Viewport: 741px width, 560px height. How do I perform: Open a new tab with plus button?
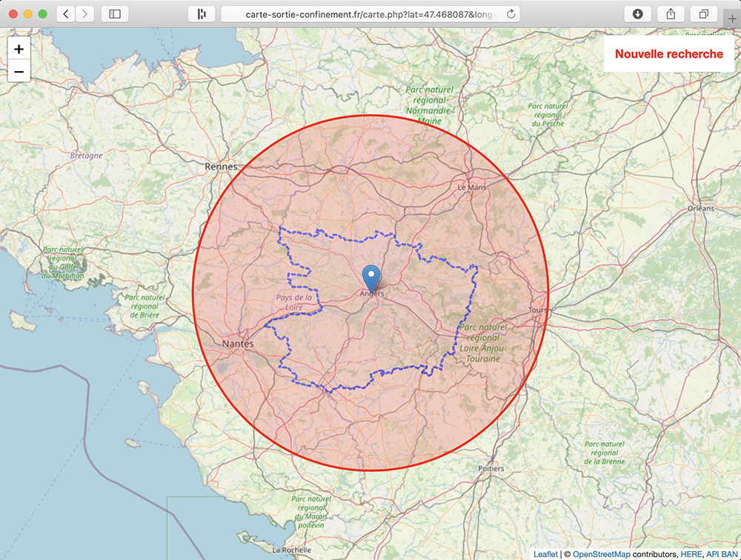(x=733, y=18)
